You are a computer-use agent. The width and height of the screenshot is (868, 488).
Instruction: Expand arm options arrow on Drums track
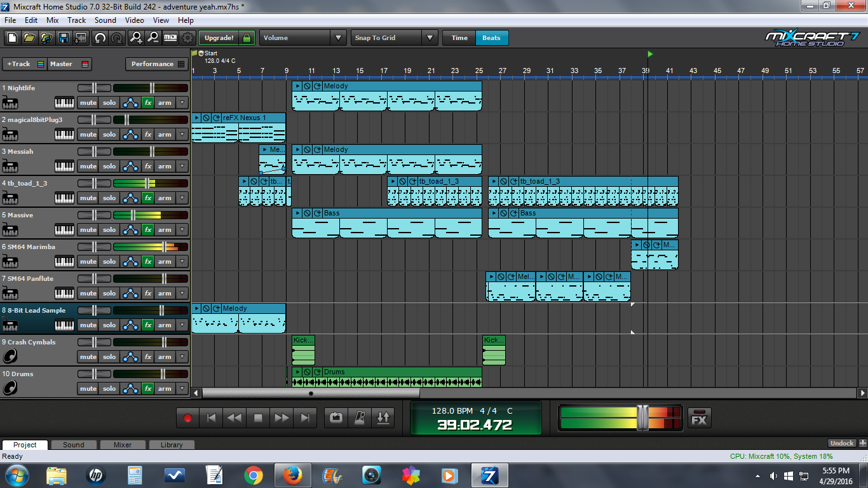(182, 388)
